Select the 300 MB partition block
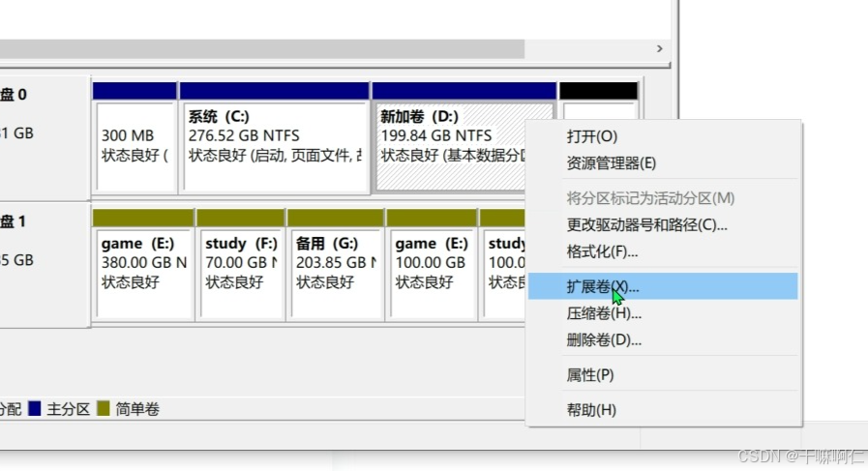The width and height of the screenshot is (868, 471). pos(135,138)
